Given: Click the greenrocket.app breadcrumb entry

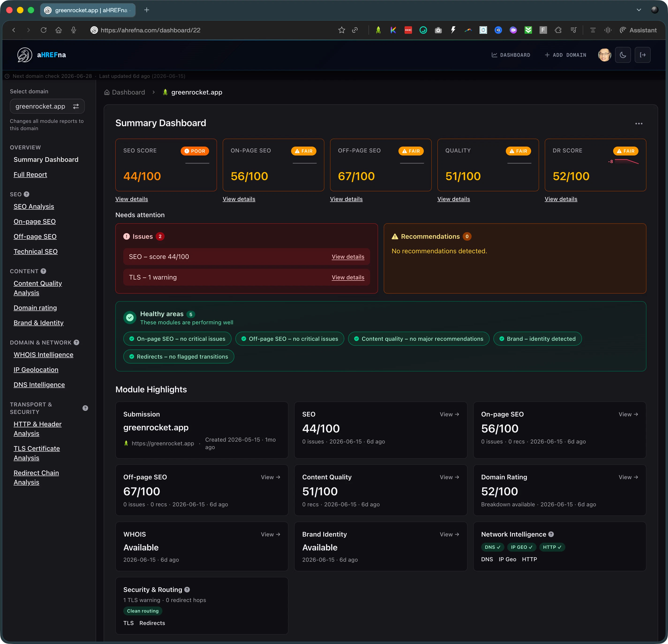Looking at the screenshot, I should (x=193, y=92).
